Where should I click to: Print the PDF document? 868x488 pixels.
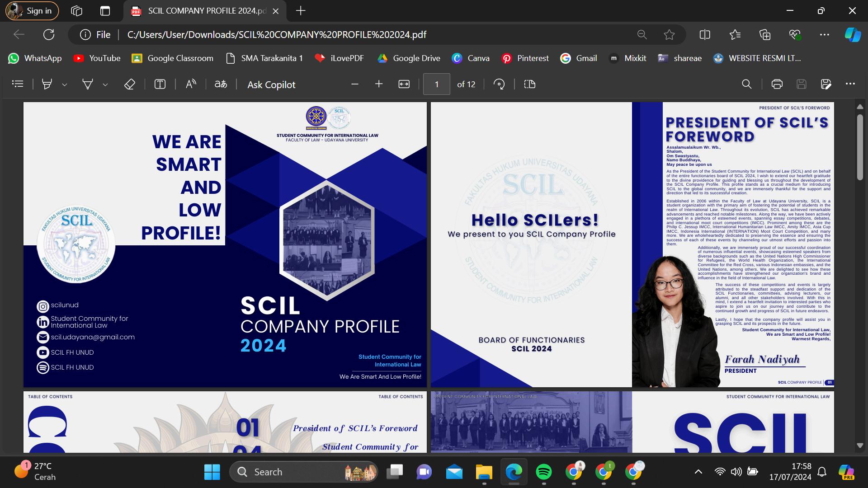777,84
